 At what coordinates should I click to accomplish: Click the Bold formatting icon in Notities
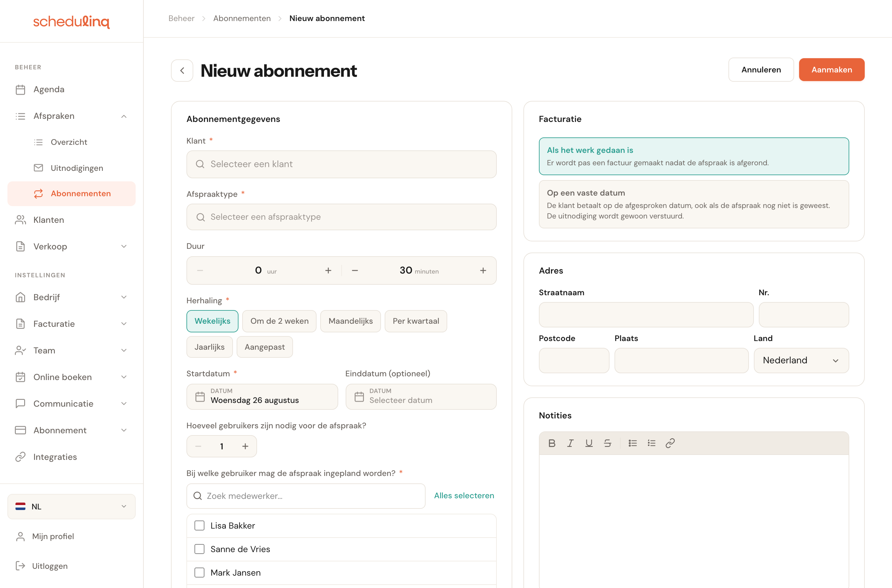click(x=552, y=443)
